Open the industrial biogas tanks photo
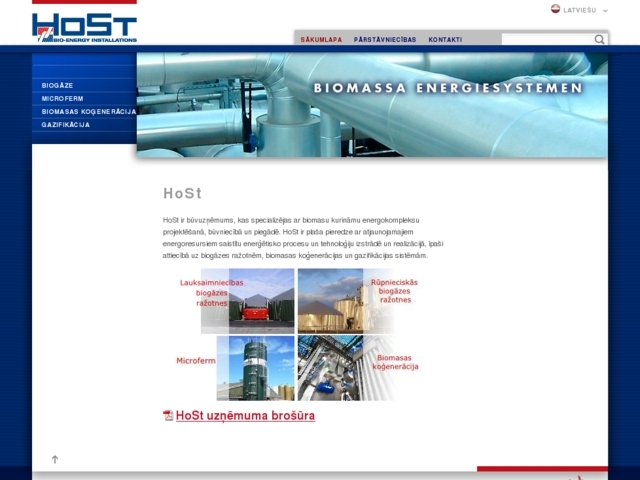This screenshot has height=480, width=640. 331,301
